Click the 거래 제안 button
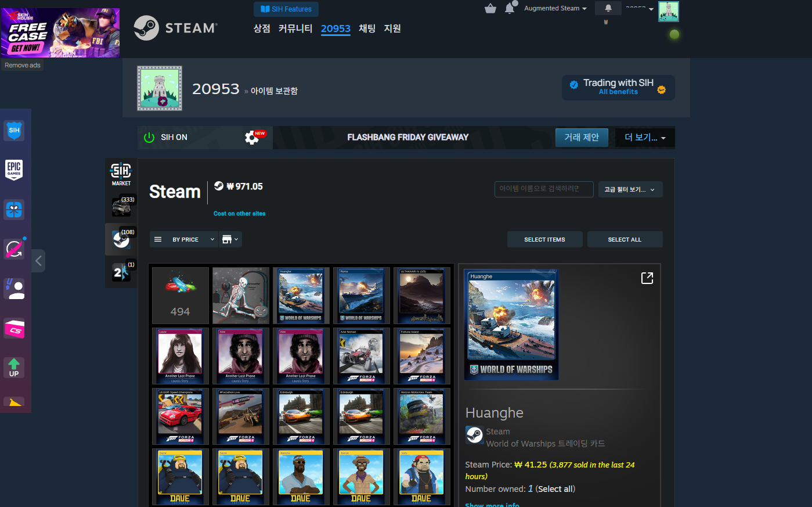Screen dimensions: 812x507 [582, 138]
